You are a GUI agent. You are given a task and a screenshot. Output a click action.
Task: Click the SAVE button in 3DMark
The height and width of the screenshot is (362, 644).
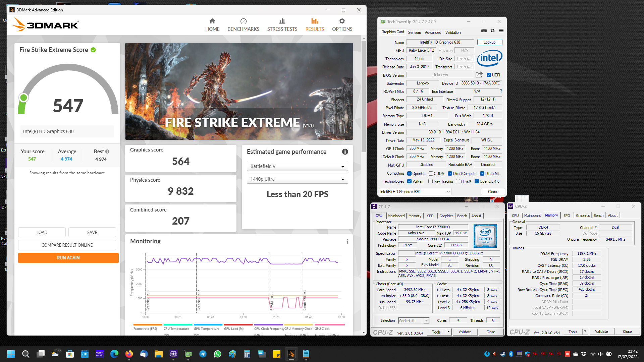tap(92, 232)
